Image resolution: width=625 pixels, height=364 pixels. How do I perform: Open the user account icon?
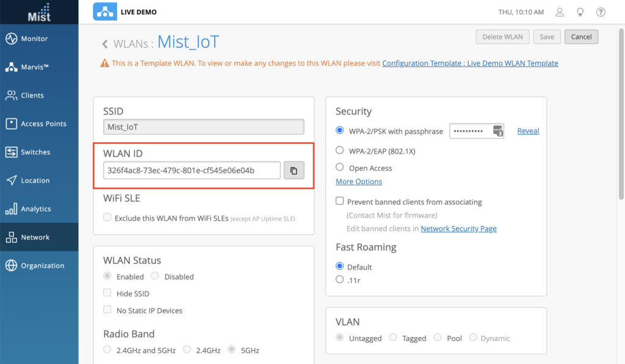pos(560,12)
